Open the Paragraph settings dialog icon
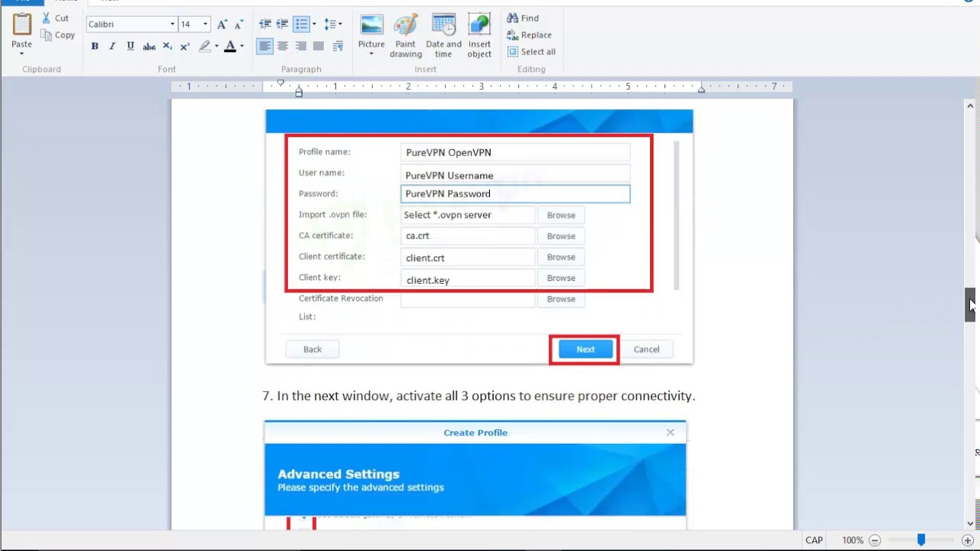The height and width of the screenshot is (551, 980). click(337, 47)
